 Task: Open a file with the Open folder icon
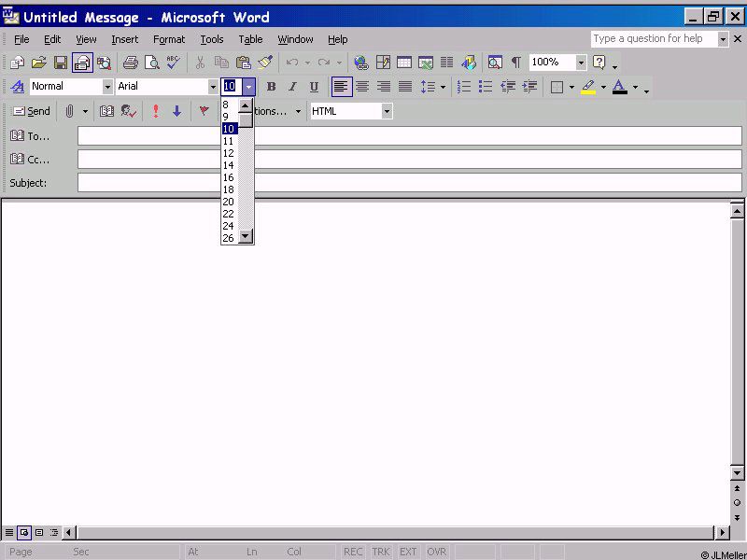pyautogui.click(x=39, y=63)
